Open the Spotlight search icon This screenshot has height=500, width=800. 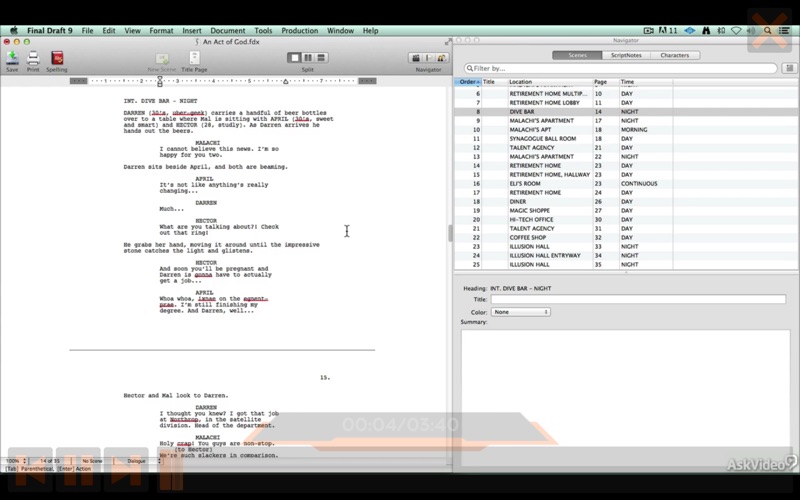[767, 31]
